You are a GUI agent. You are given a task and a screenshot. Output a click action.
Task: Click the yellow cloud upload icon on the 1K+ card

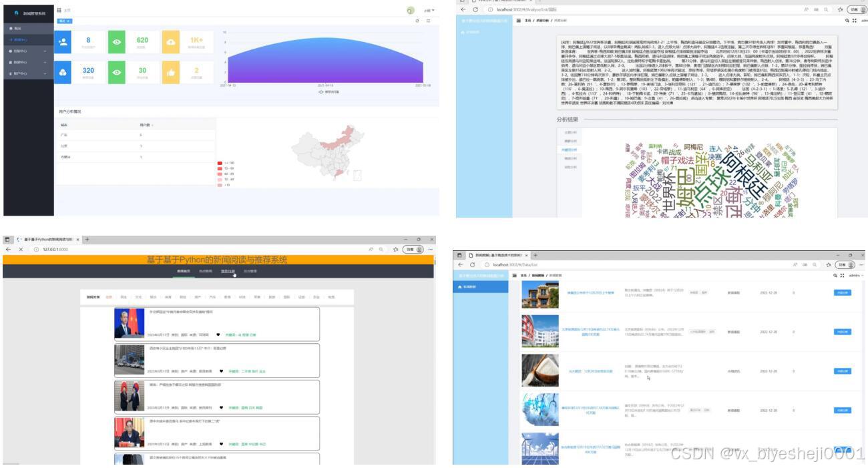point(170,42)
